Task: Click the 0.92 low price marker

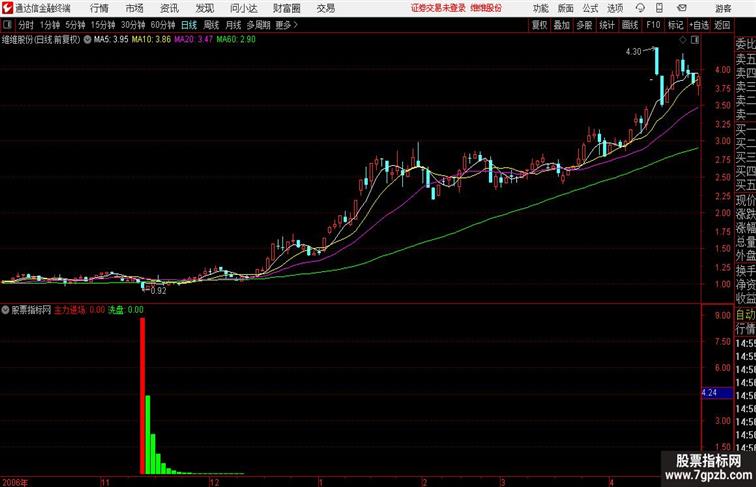Action: (x=158, y=291)
